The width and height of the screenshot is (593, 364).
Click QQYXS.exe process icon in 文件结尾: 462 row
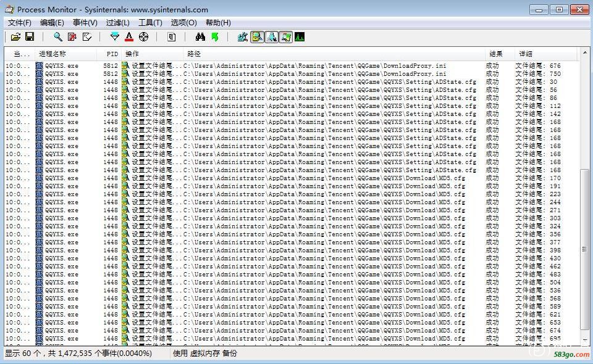coord(40,266)
